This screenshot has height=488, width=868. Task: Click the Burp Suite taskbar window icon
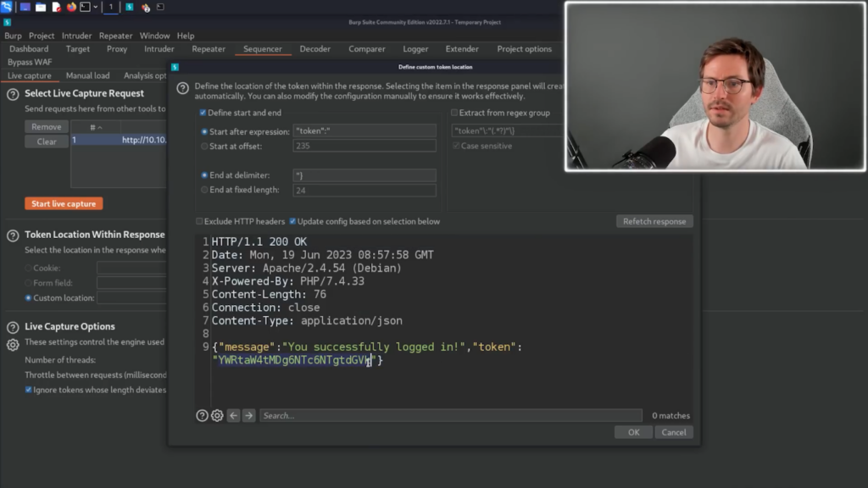130,7
